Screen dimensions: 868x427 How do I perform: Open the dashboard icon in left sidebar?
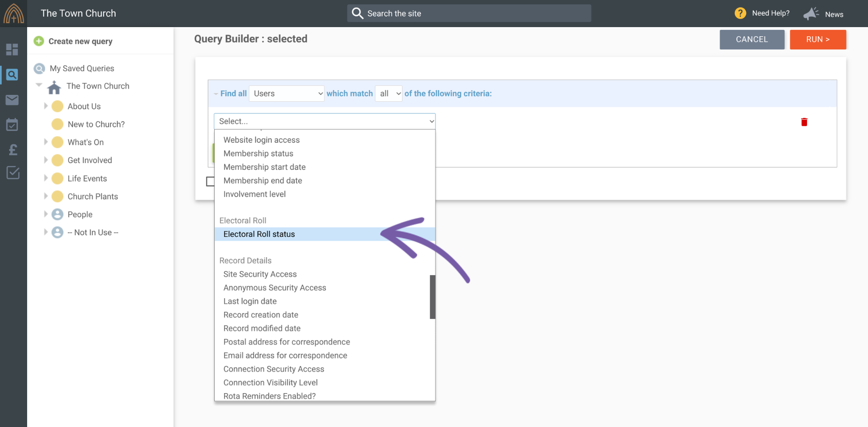click(12, 50)
